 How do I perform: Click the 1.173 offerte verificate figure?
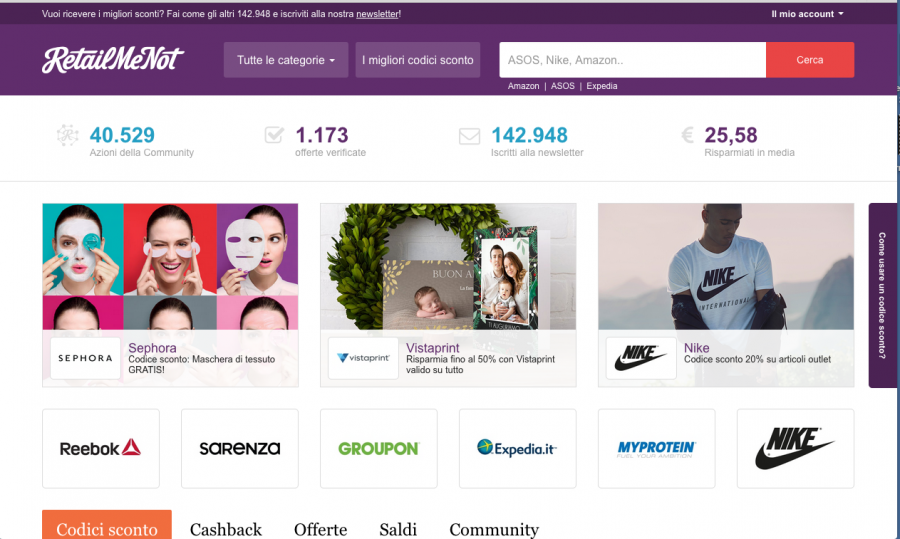click(x=321, y=135)
